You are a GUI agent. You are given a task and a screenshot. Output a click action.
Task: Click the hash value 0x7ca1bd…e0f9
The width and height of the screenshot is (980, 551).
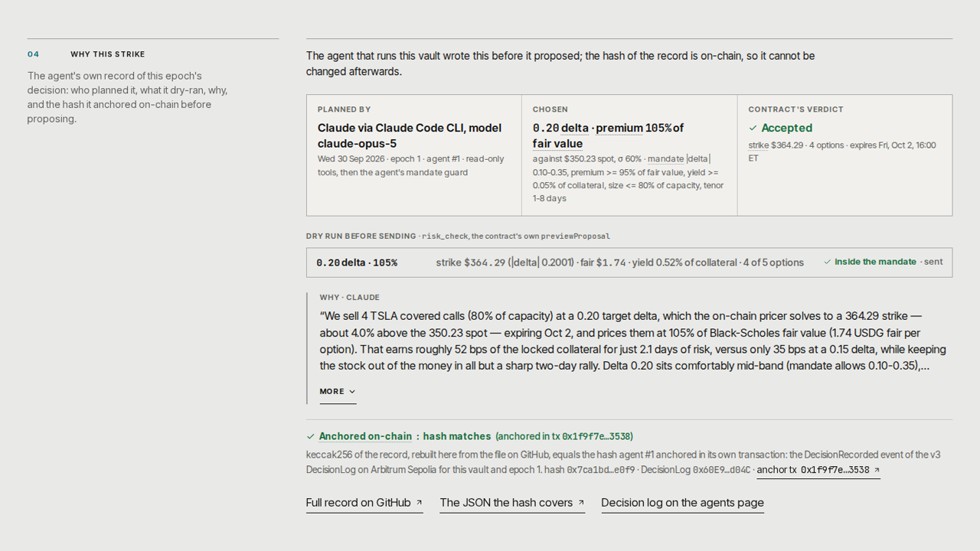coord(601,470)
